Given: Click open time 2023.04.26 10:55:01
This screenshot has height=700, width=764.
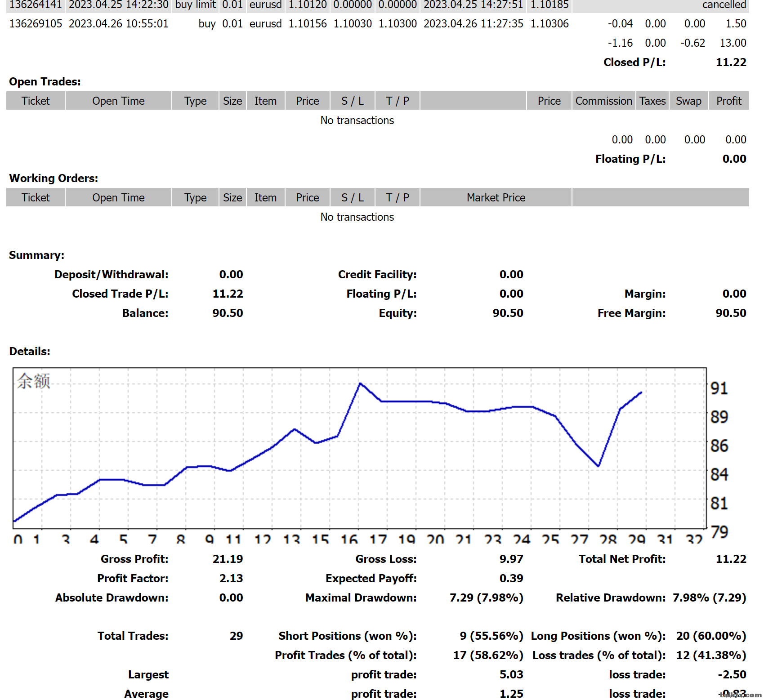Looking at the screenshot, I should pos(119,24).
